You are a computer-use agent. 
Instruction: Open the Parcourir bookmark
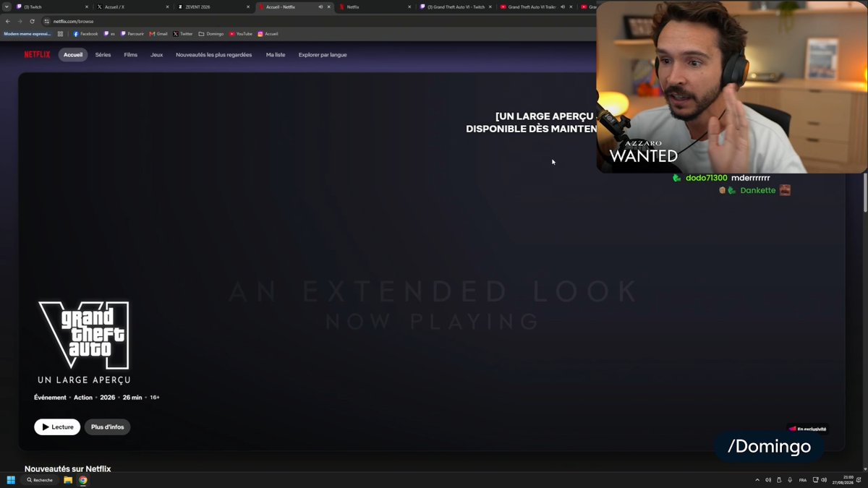(132, 34)
